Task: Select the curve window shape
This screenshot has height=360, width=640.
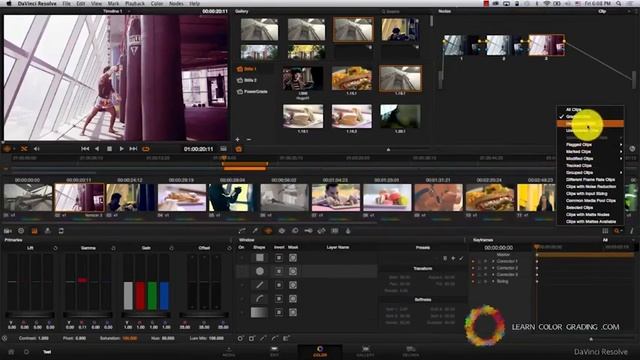Action: 260,299
